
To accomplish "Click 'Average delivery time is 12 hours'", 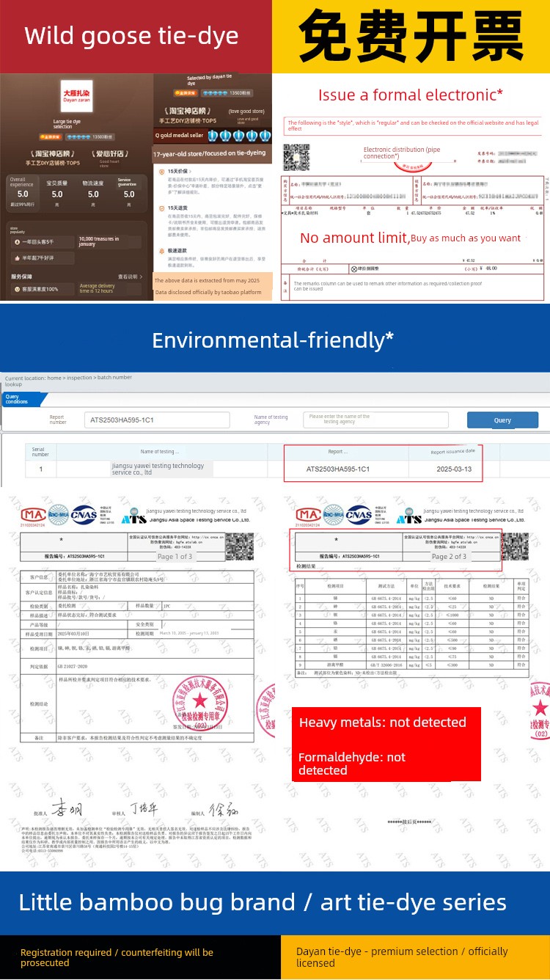I will coord(97,288).
